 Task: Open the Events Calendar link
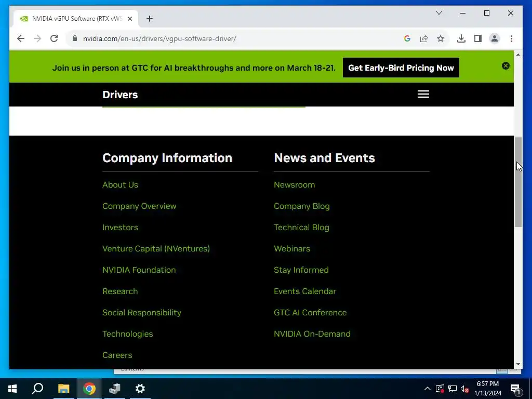pyautogui.click(x=305, y=291)
